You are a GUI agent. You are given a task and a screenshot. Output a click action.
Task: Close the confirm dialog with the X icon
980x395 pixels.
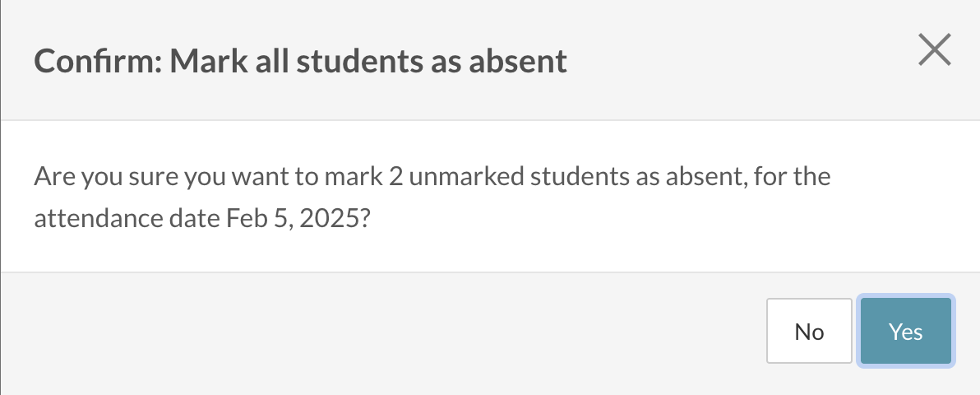[x=934, y=51]
